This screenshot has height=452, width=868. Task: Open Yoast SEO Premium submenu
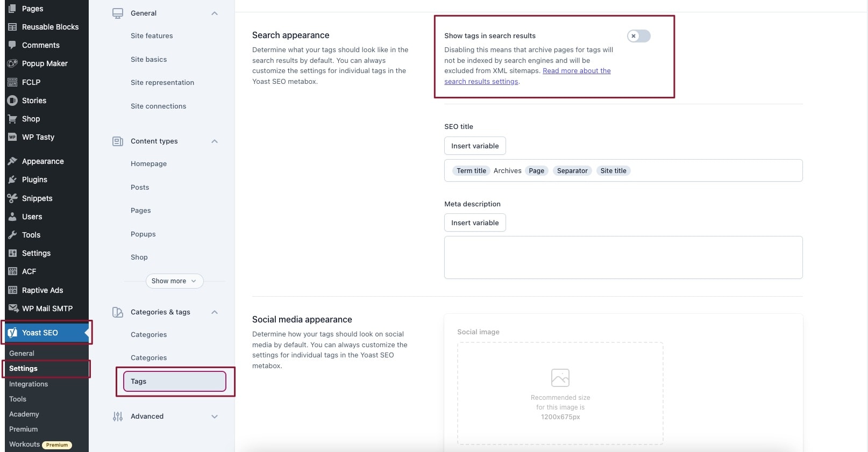(x=23, y=429)
